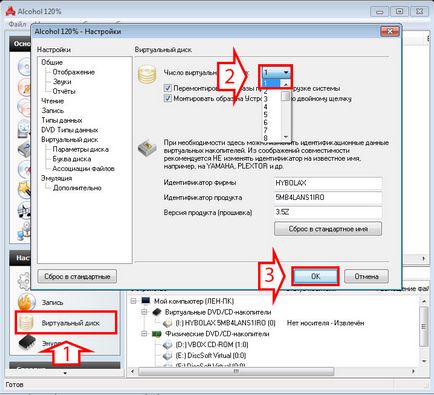The image size is (434, 395).
Task: Select Общие in the settings tree
Action: pos(52,62)
